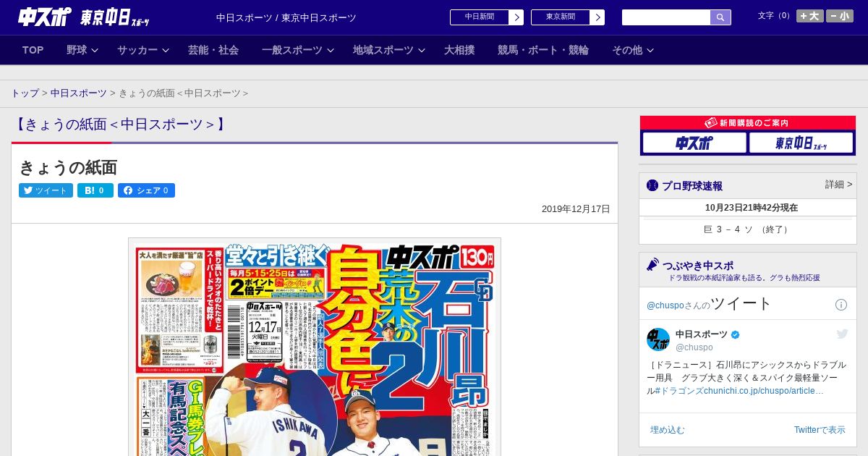868x456 pixels.
Task: Focus the header search input field
Action: [x=666, y=17]
